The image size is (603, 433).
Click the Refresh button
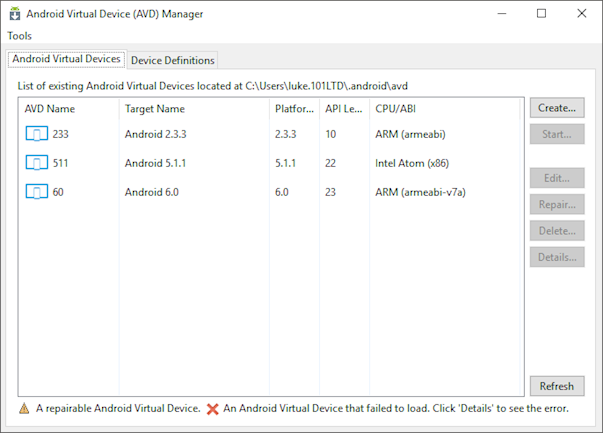point(557,386)
